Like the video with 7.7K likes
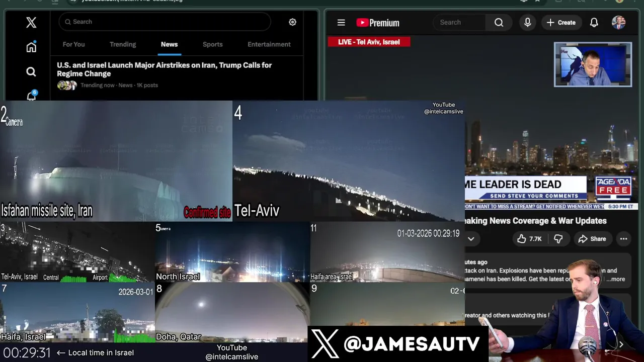Image resolution: width=644 pixels, height=362 pixels. (529, 239)
